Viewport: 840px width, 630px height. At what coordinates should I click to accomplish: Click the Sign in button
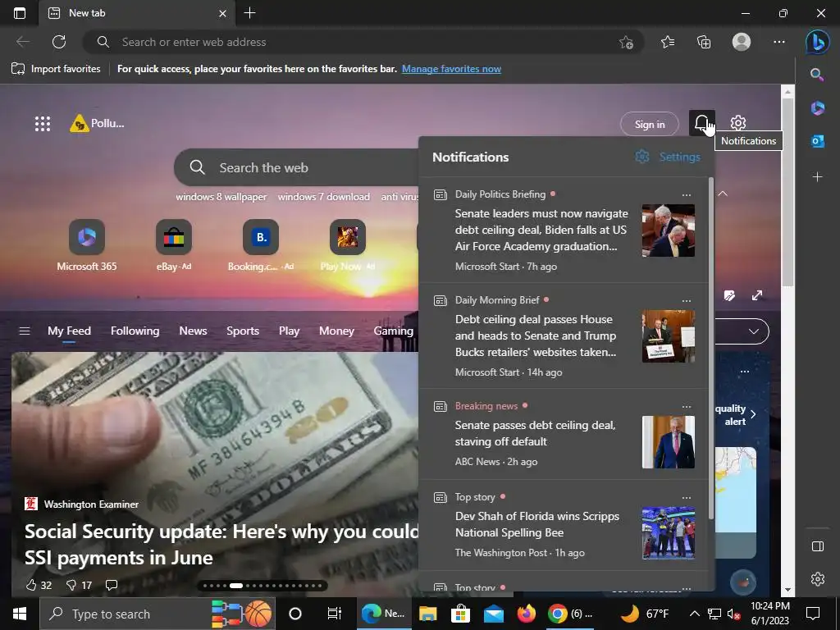coord(650,125)
